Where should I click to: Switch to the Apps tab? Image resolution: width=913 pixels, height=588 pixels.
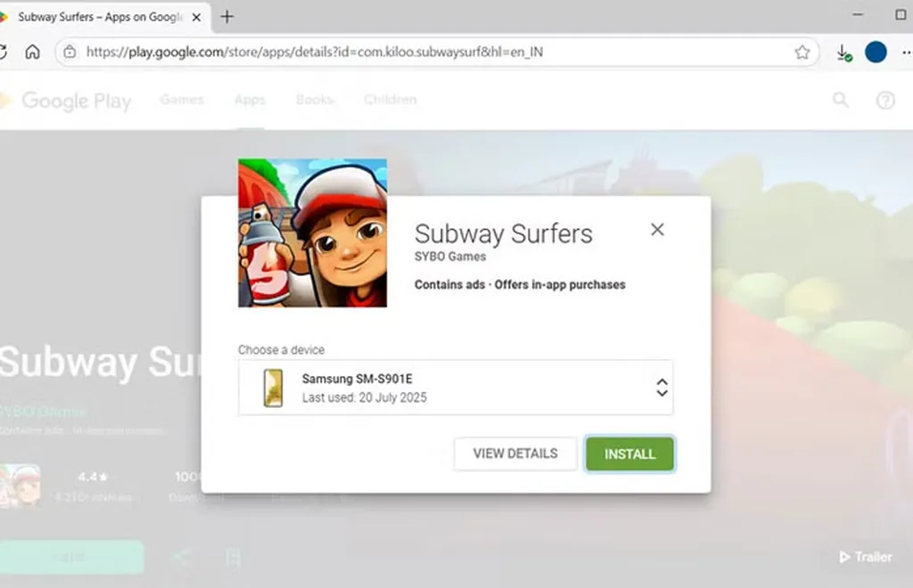coord(250,100)
